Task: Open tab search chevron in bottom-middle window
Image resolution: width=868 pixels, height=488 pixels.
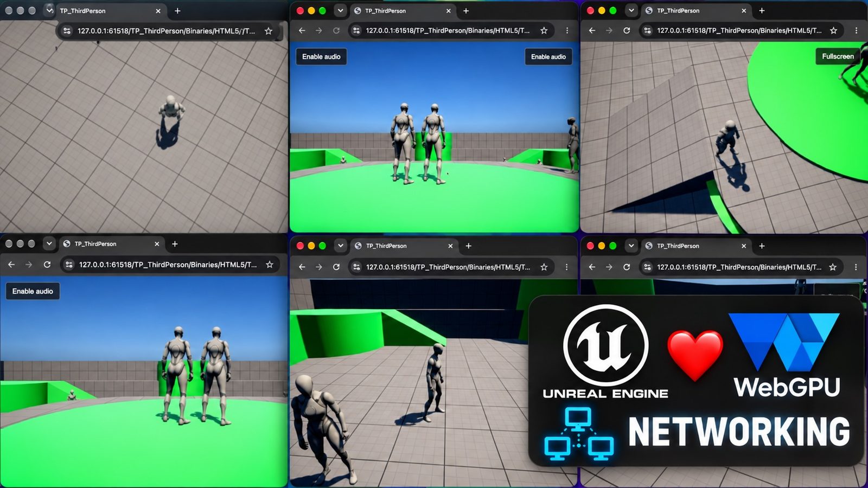Action: coord(340,246)
